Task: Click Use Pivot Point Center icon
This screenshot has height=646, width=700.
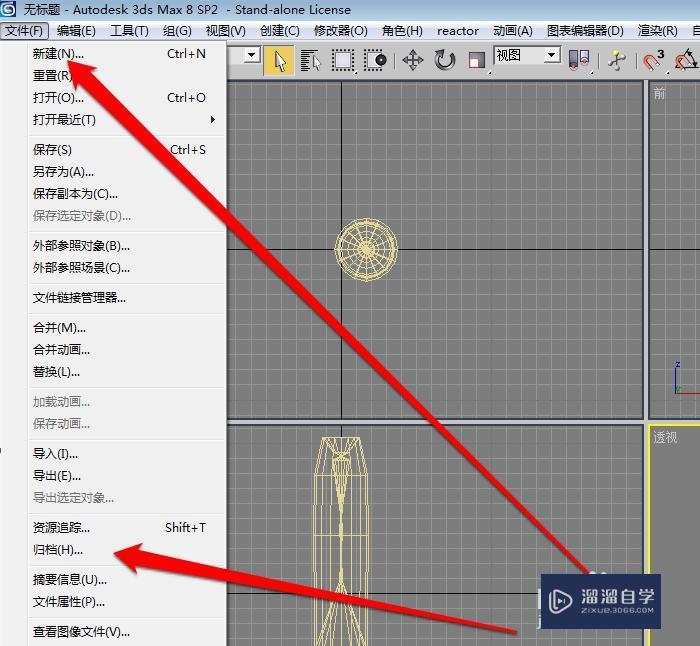Action: pos(579,60)
